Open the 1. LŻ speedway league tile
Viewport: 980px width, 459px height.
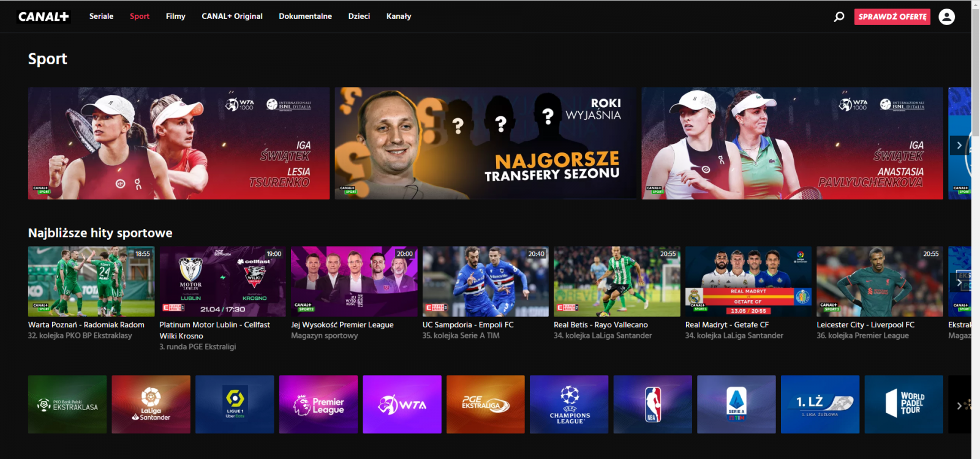[x=820, y=405]
